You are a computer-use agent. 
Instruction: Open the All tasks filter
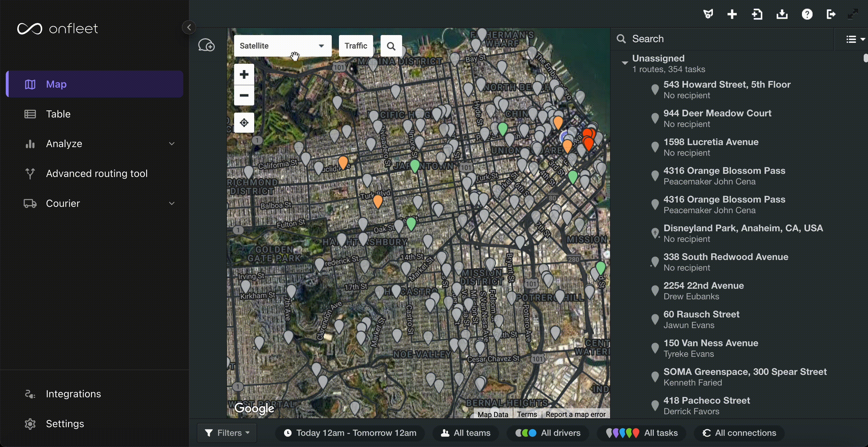642,433
